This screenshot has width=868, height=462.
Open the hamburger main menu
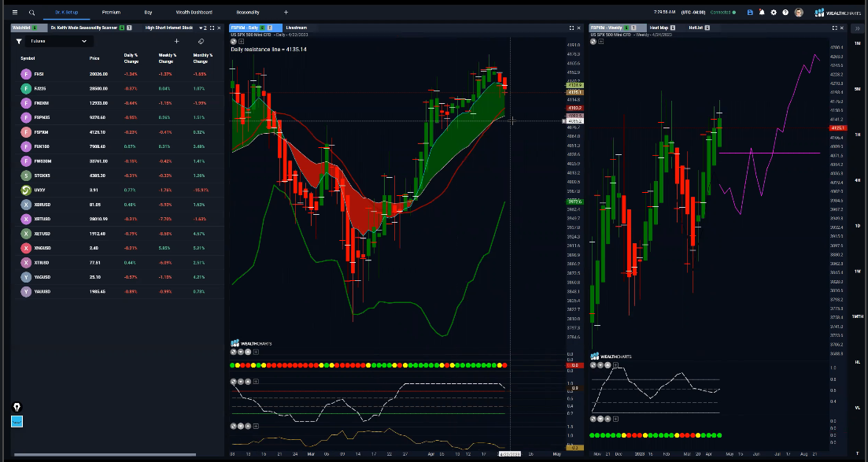coord(15,12)
